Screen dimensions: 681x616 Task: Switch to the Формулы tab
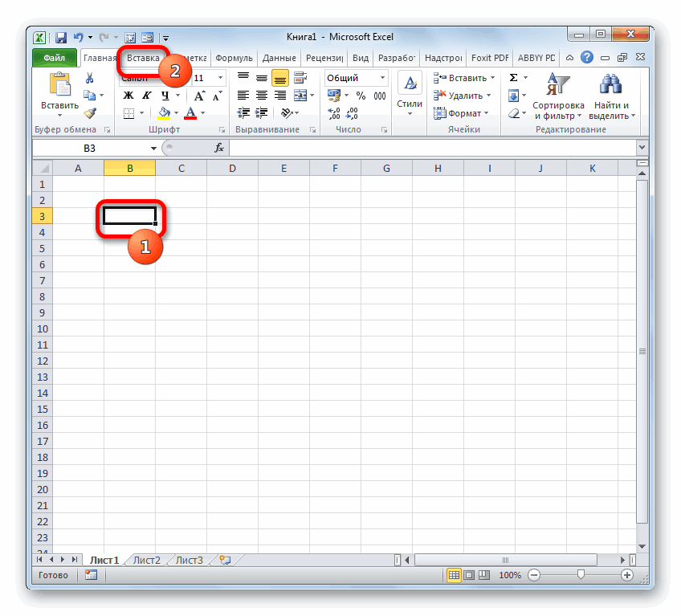[234, 58]
